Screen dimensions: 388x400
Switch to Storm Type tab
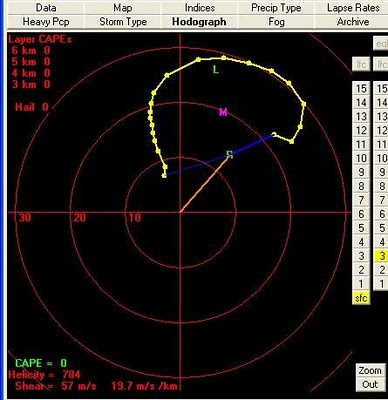[x=123, y=22]
